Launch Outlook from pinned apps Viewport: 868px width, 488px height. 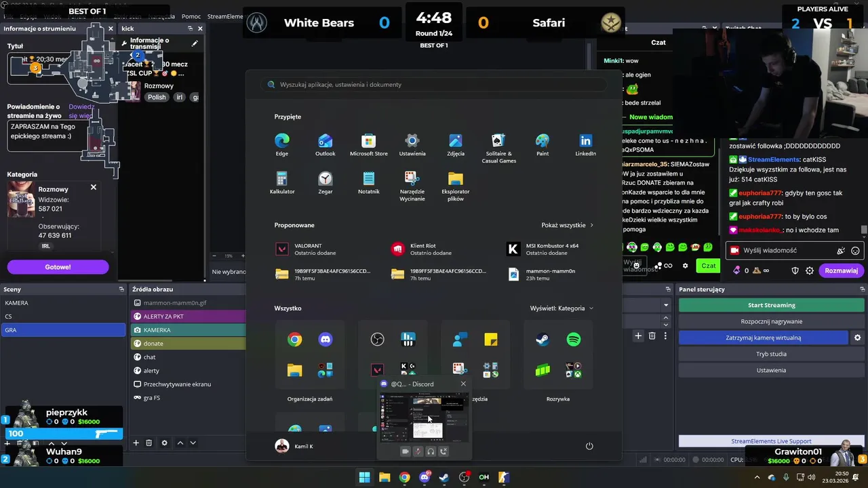[325, 145]
